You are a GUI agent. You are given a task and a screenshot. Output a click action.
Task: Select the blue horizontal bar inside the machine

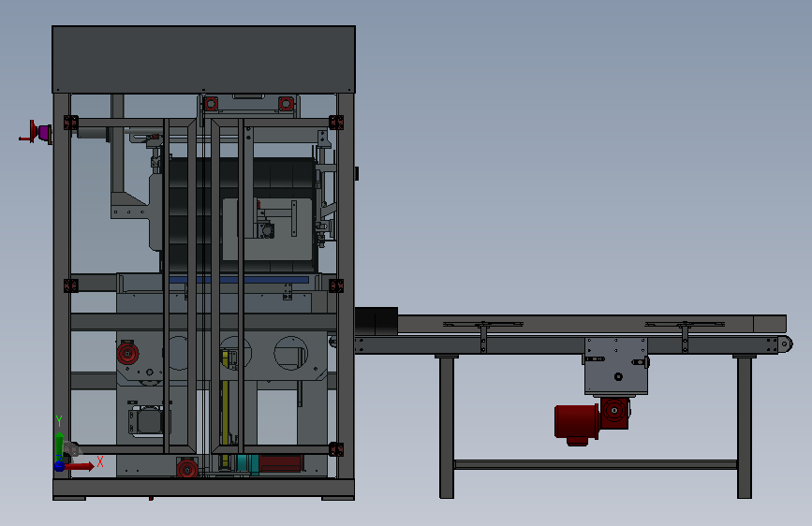(239, 280)
